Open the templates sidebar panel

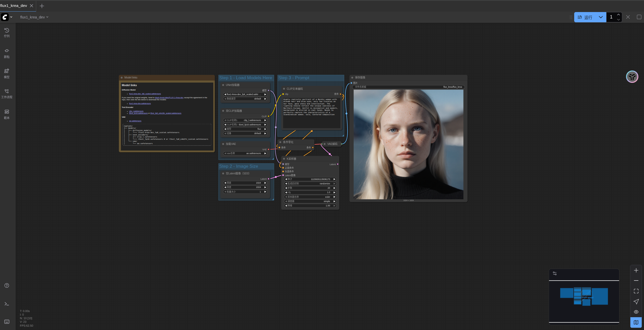click(x=7, y=114)
